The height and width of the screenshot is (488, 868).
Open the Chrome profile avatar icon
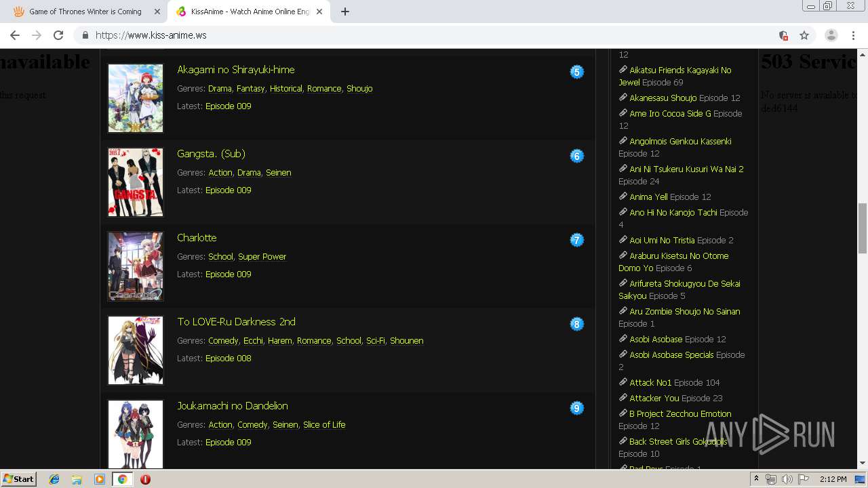831,35
